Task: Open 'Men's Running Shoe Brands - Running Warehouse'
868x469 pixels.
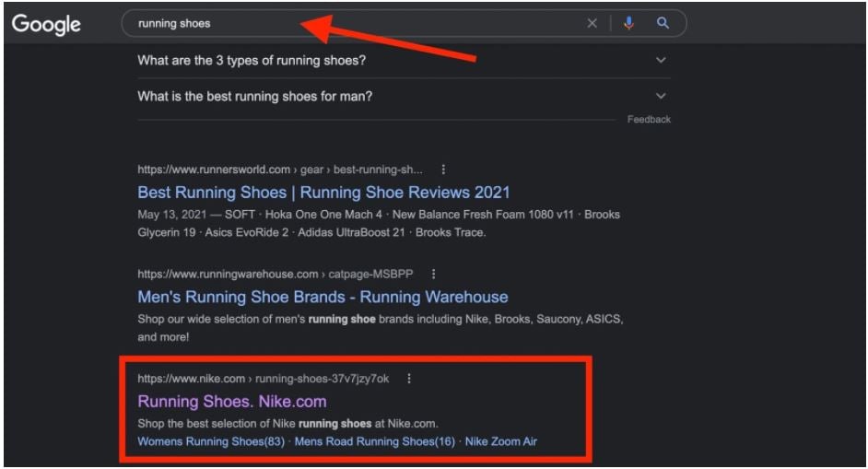Action: click(323, 297)
